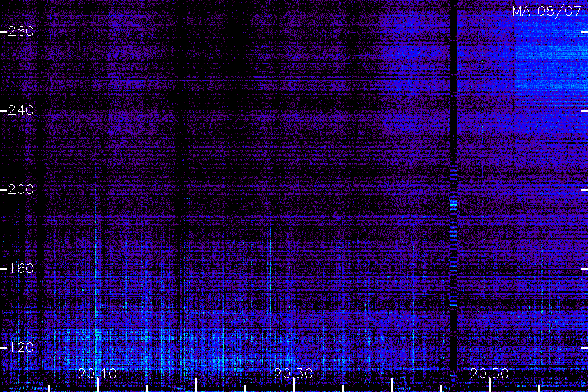Click the time axis tick below 20:30
The image size is (588, 392).
tap(295, 385)
